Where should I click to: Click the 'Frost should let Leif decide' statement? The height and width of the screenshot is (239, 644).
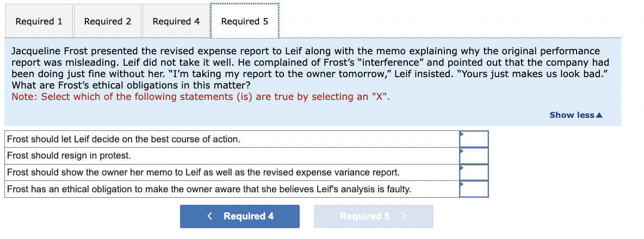point(123,140)
